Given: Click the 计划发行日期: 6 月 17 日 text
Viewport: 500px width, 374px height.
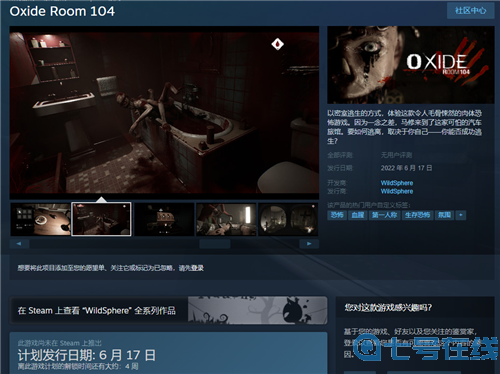Looking at the screenshot, I should click(87, 355).
